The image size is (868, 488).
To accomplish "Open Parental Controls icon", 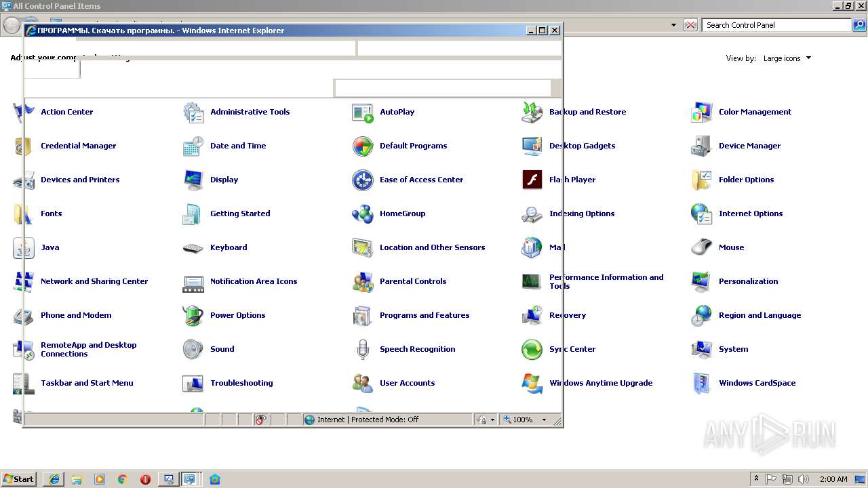I will (x=363, y=281).
